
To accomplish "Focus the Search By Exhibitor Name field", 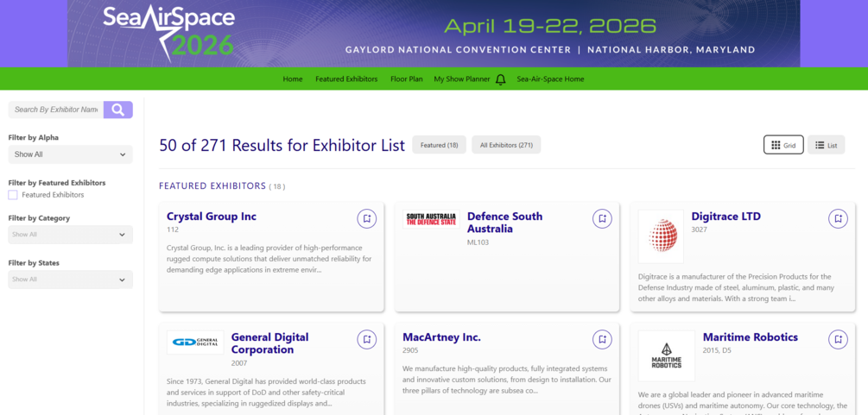I will point(56,110).
